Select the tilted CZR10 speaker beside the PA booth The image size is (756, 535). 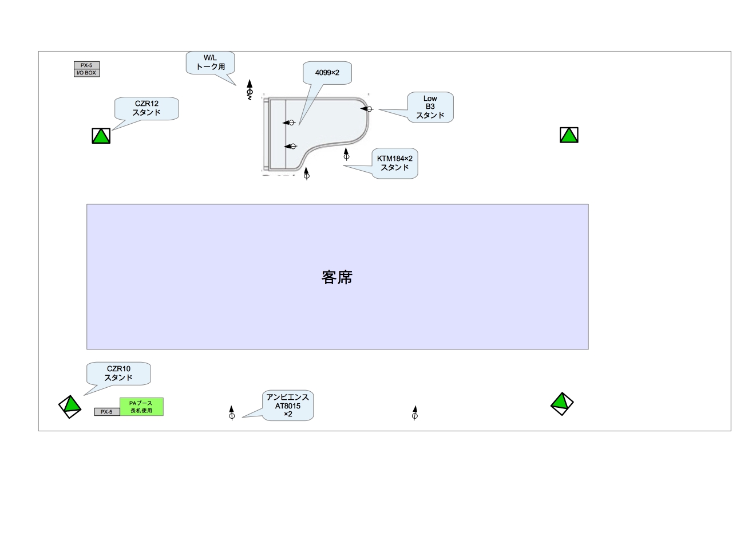tap(70, 406)
